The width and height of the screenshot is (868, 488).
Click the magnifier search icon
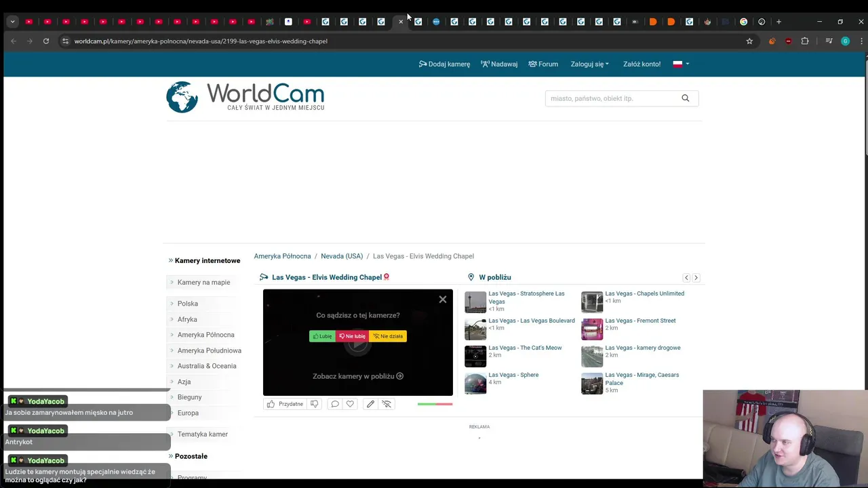coord(686,98)
